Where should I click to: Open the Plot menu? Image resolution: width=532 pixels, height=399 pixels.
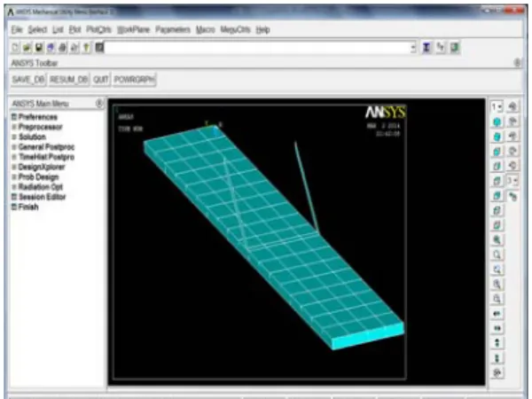click(74, 30)
